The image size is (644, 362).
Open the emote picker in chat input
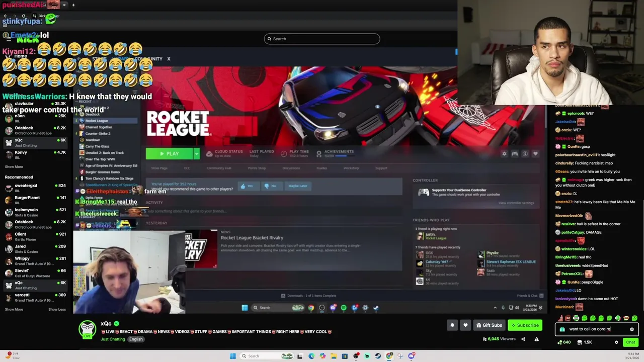point(632,329)
